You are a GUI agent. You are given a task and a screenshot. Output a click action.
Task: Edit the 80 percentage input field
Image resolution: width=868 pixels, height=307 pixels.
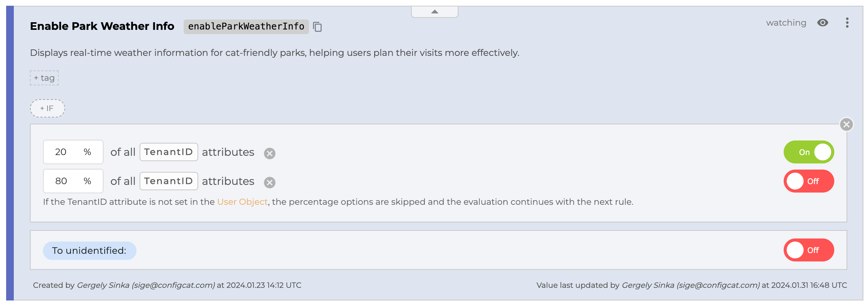pyautogui.click(x=61, y=181)
